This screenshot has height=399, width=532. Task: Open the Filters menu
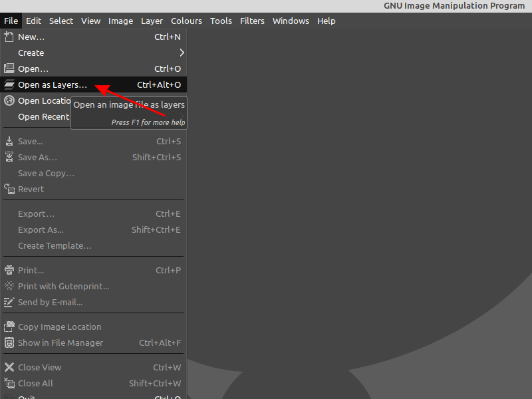pyautogui.click(x=252, y=21)
